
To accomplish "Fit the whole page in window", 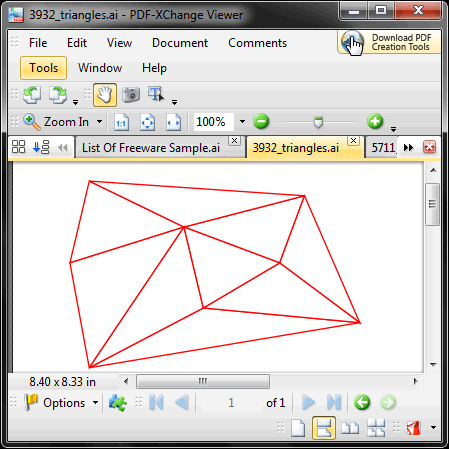I will 147,122.
